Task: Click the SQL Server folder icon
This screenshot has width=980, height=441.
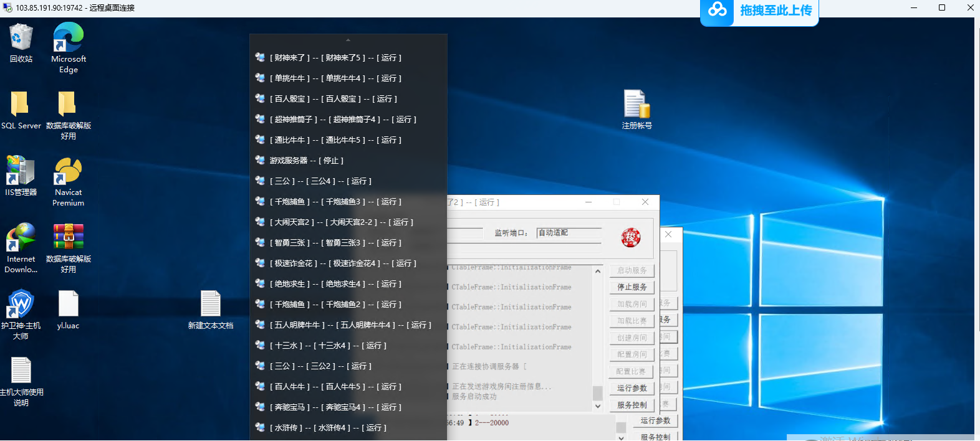Action: (x=21, y=105)
